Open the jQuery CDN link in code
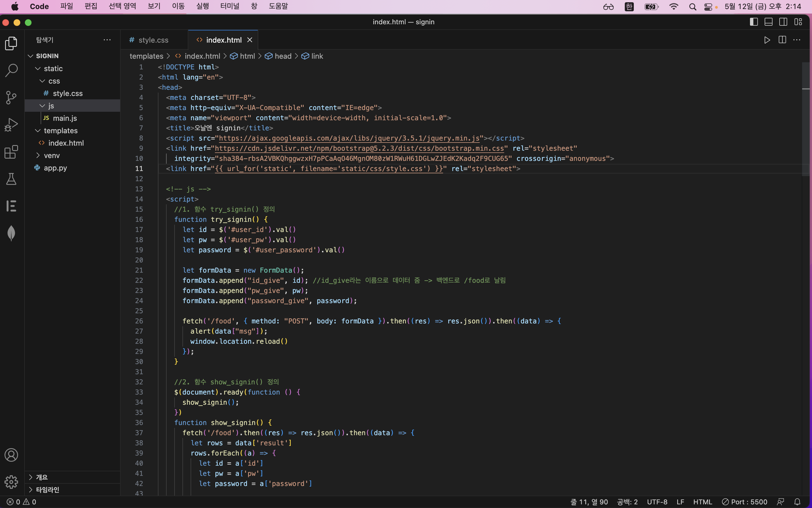812x508 pixels. [x=349, y=138]
